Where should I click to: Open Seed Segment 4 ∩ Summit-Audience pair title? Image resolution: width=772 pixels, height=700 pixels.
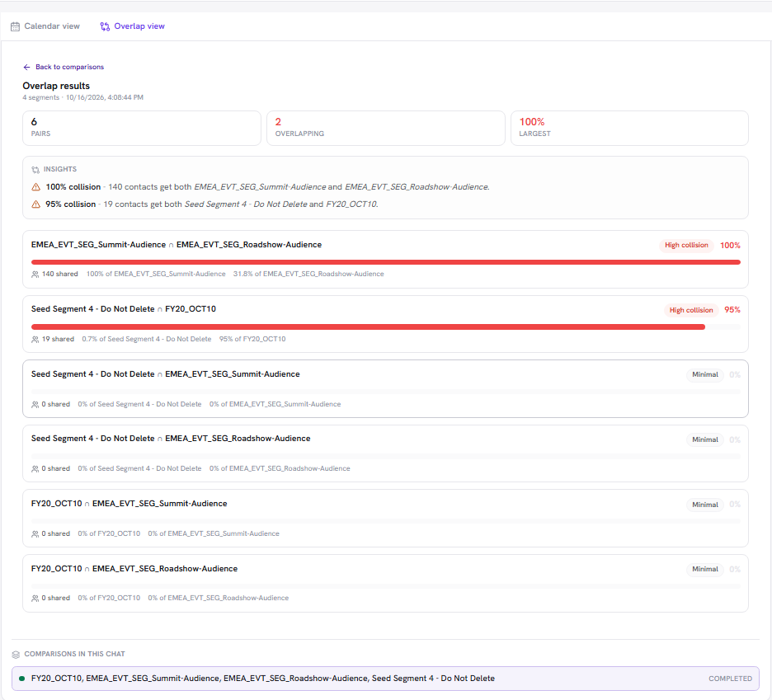pyautogui.click(x=166, y=374)
